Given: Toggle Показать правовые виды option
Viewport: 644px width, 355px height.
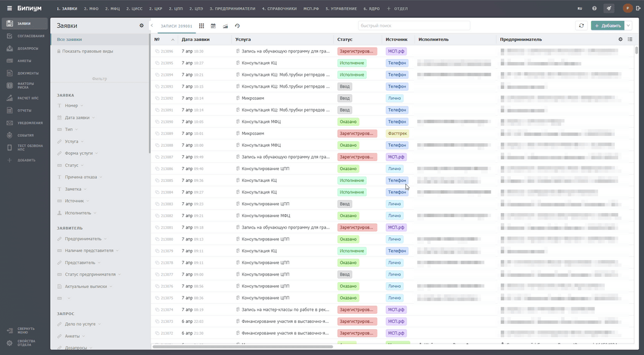Looking at the screenshot, I should point(87,51).
